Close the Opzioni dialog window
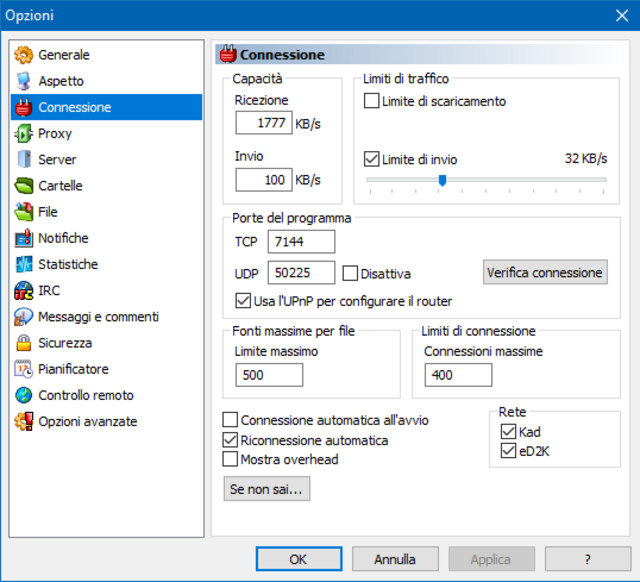Image resolution: width=640 pixels, height=582 pixels. (622, 16)
